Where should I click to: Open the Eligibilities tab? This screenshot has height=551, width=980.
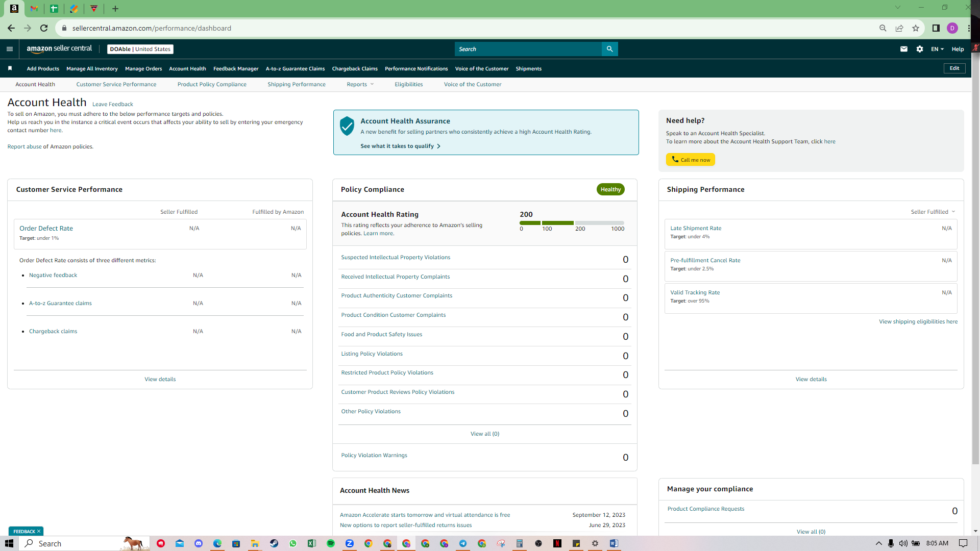click(409, 84)
